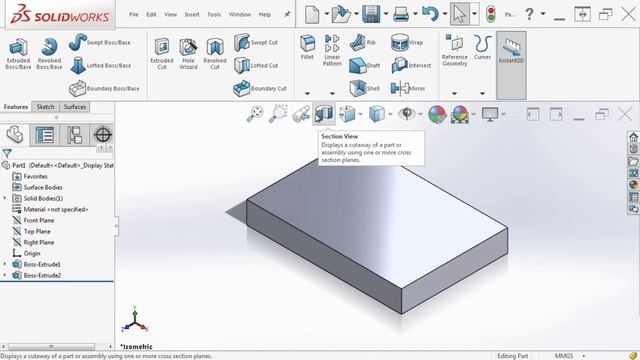This screenshot has width=640, height=360.
Task: Open ConfigurationManager tab
Action: coord(74,135)
